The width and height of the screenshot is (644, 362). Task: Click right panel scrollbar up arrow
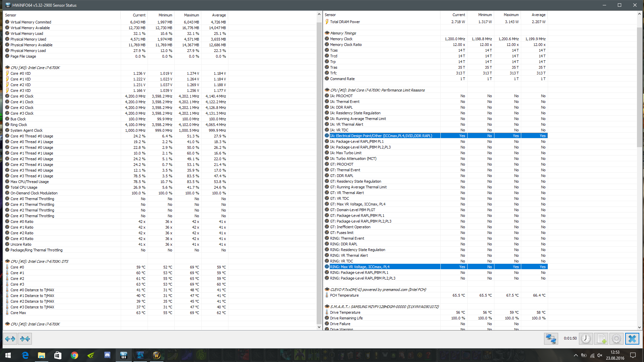click(639, 14)
